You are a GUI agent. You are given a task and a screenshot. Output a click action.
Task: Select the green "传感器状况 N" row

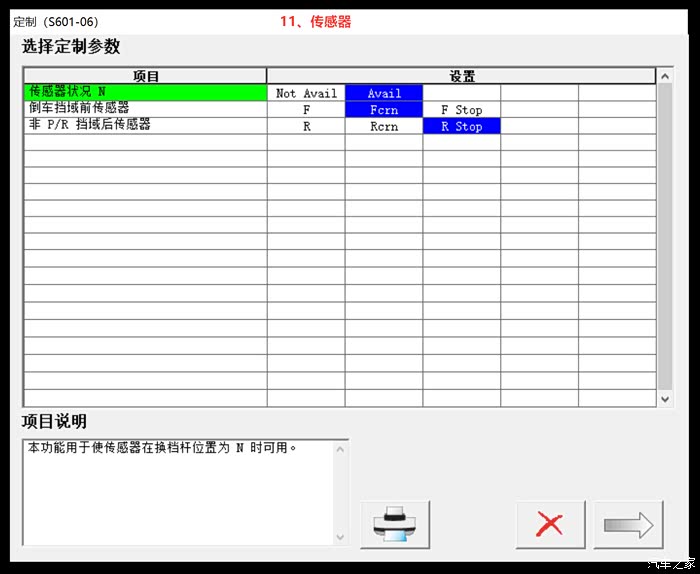pos(145,92)
